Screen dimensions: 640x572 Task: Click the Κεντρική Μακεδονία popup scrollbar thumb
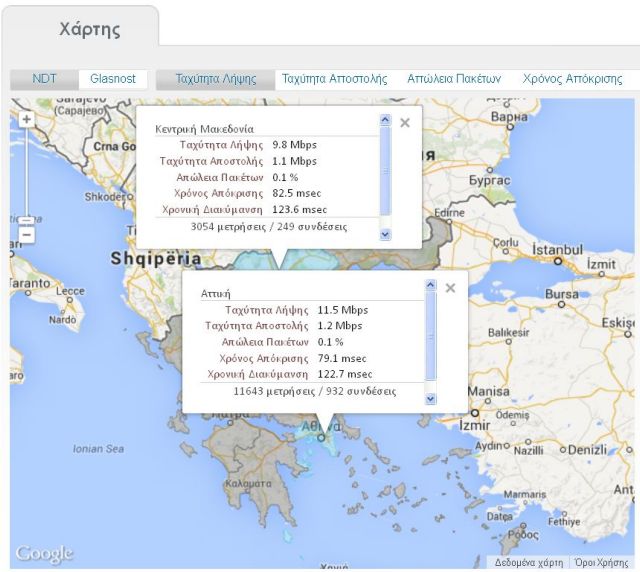(x=385, y=171)
